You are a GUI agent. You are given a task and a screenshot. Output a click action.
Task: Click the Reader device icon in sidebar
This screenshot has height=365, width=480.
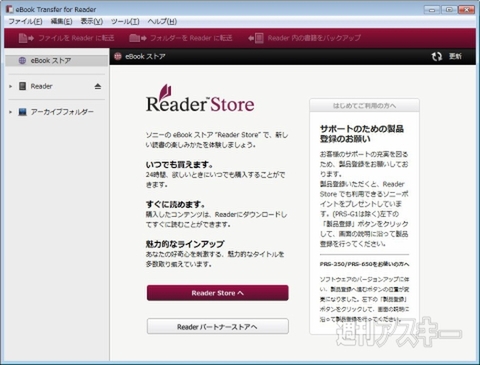click(22, 86)
